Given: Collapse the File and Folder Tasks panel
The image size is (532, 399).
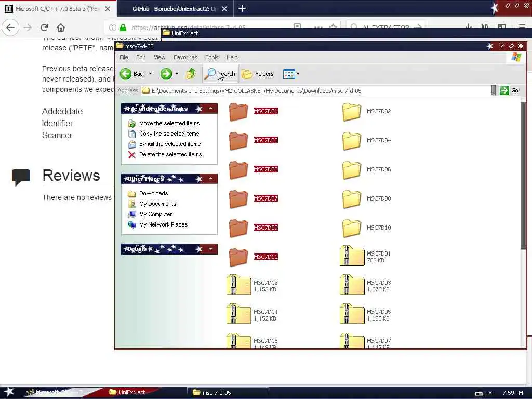Looking at the screenshot, I should (211, 109).
